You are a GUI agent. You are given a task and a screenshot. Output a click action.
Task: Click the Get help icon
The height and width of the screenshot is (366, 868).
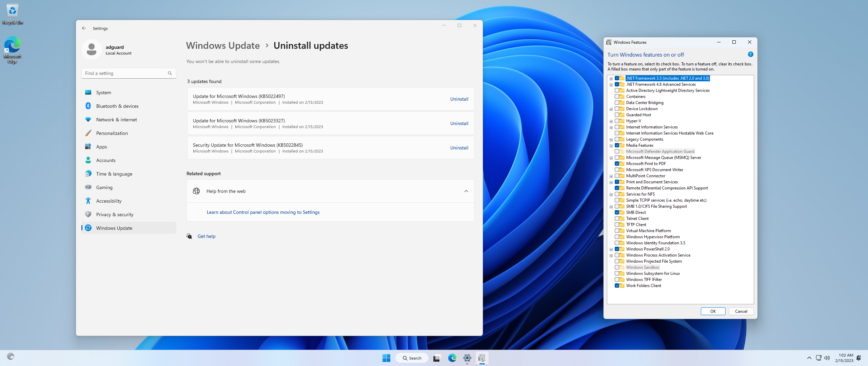point(189,236)
